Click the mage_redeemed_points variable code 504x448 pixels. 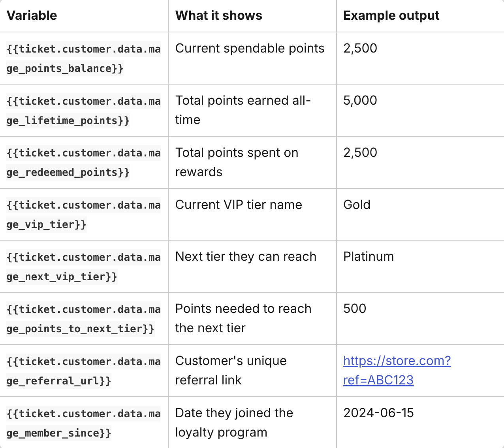[x=83, y=163]
